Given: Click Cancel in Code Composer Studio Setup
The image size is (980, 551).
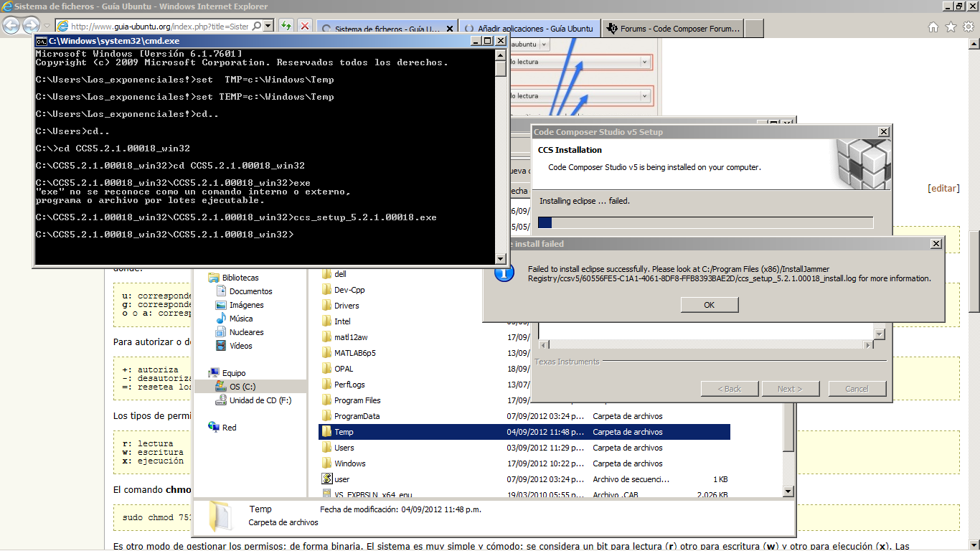Looking at the screenshot, I should [x=857, y=389].
